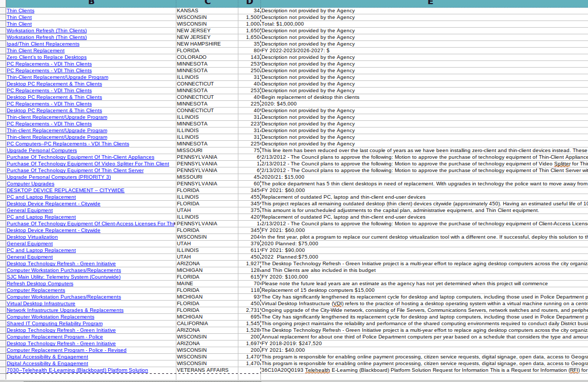Screen dimensions: 588x382
Task: Click the Thin Client Replacement link for FLORIDA
Action: pyautogui.click(x=35, y=51)
